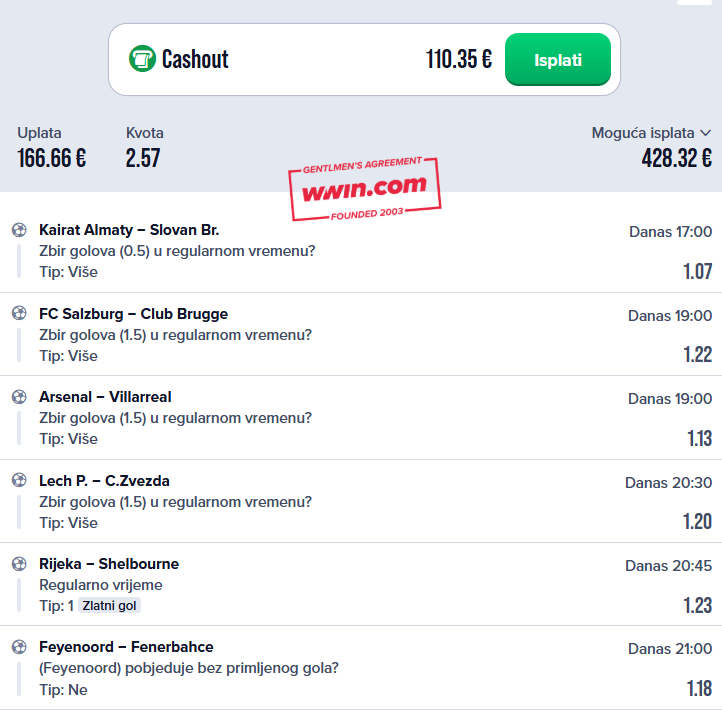
Task: Click soccer ball icon for FC Salzburg match
Action: coord(19,313)
